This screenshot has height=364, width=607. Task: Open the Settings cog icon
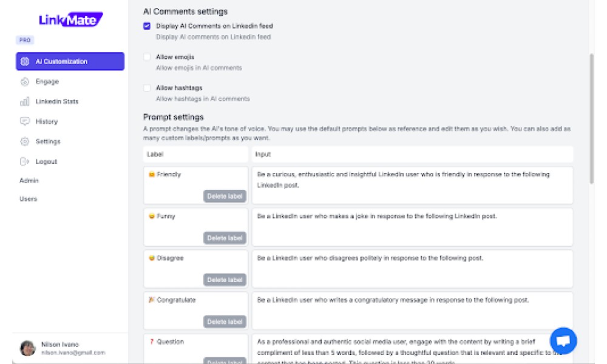pyautogui.click(x=25, y=141)
